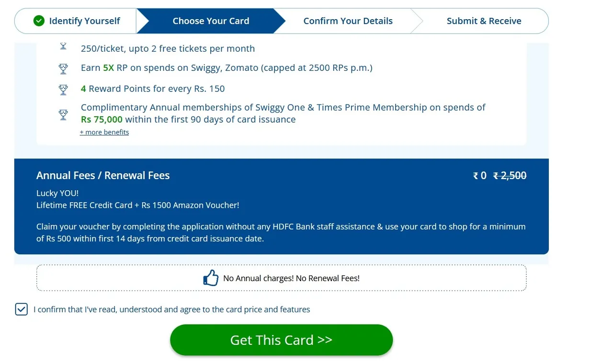Click trophy icon next to 4 Reward Points
This screenshot has height=364, width=613.
coord(63,89)
